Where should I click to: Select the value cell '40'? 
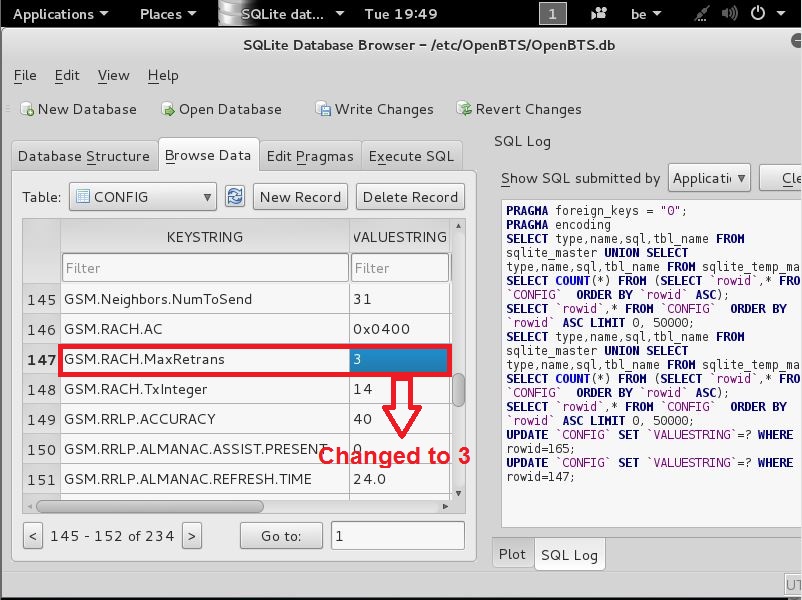(x=400, y=419)
